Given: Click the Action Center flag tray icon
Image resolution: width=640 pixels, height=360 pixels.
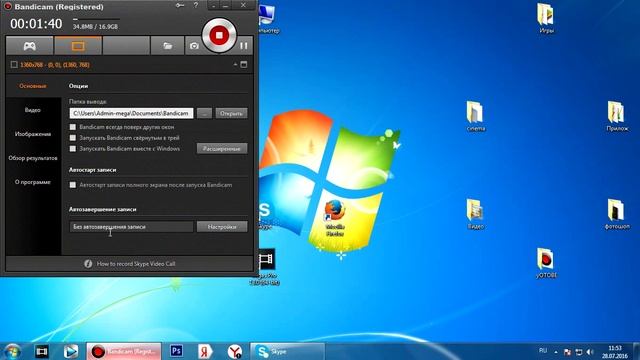Looking at the screenshot, I should pyautogui.click(x=567, y=352).
